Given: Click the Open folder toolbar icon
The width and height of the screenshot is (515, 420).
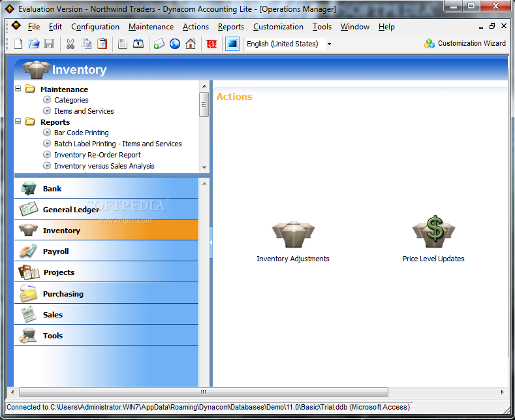Looking at the screenshot, I should pyautogui.click(x=33, y=44).
